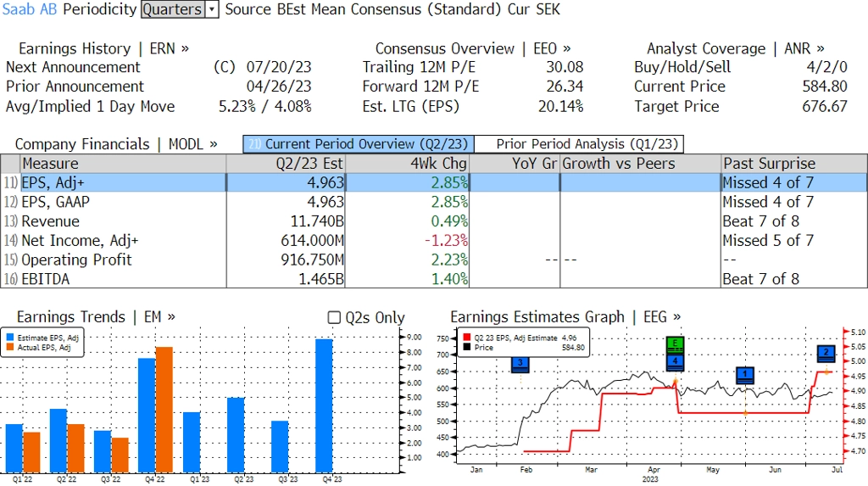
Task: Click the blue marker 3 on estimates graph
Action: (x=520, y=364)
